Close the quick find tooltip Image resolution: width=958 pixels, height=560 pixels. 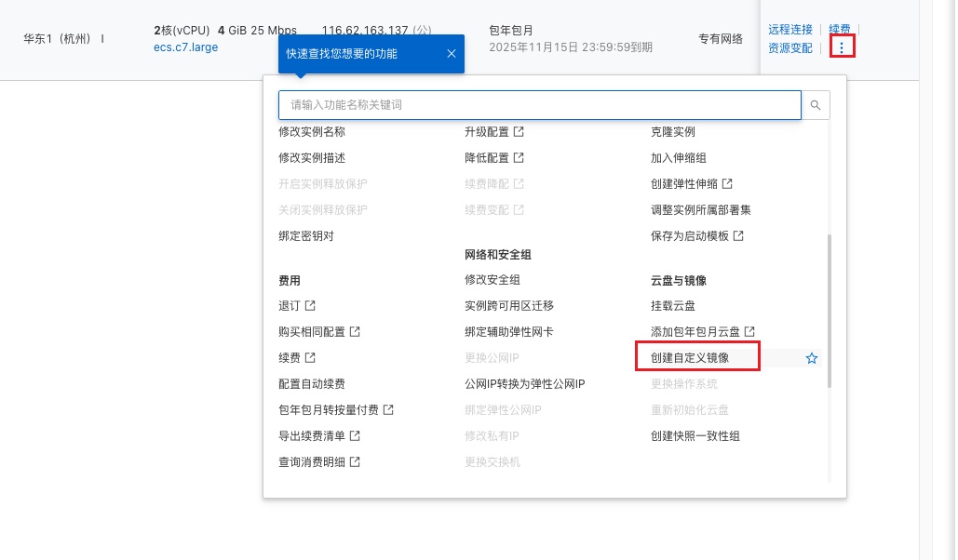pyautogui.click(x=451, y=54)
